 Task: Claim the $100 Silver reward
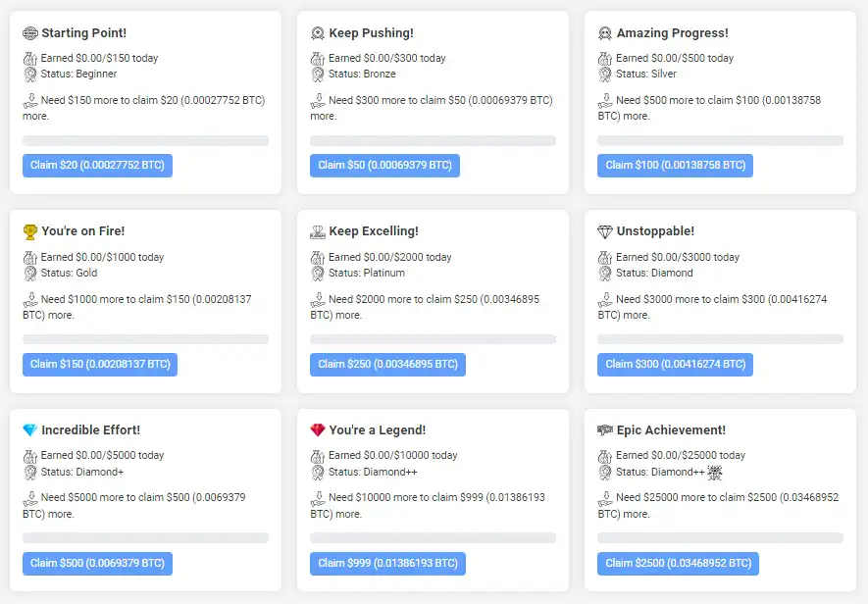pos(675,166)
